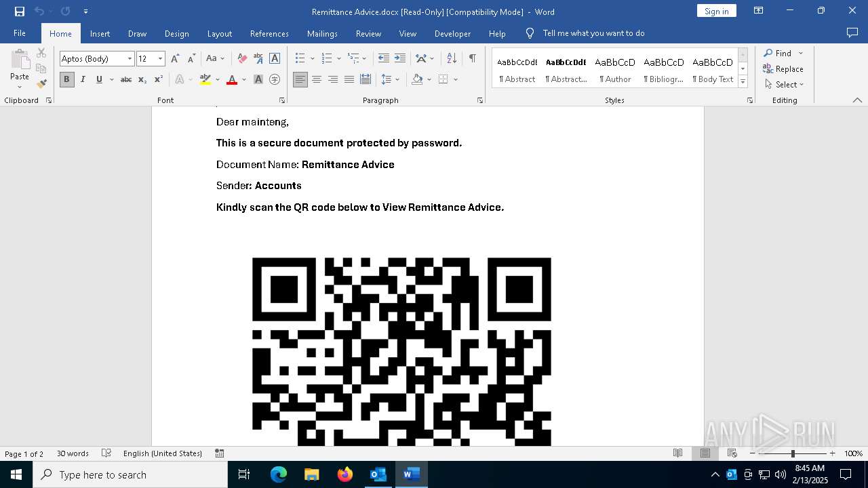The height and width of the screenshot is (488, 868).
Task: Open the Paste options dropdown arrow
Action: click(x=20, y=86)
